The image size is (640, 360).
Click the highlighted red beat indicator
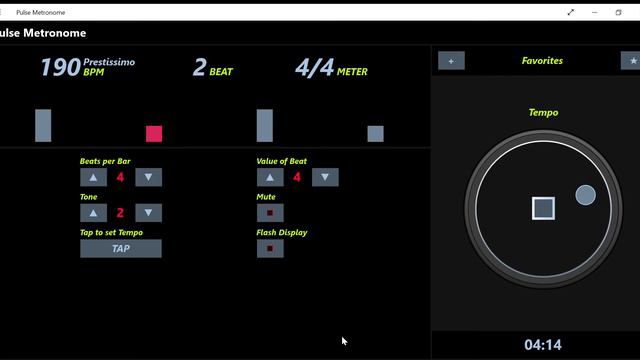click(154, 134)
